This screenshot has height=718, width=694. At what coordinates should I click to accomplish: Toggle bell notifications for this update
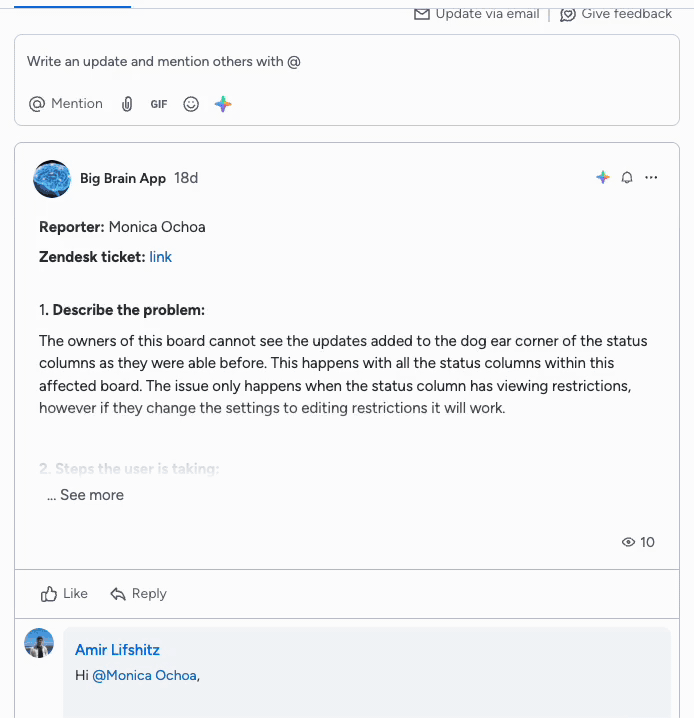[627, 177]
